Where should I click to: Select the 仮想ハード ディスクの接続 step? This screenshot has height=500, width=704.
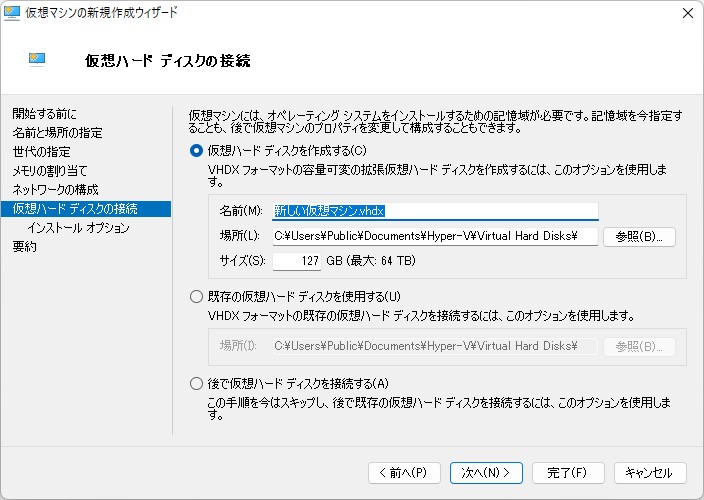click(x=86, y=209)
